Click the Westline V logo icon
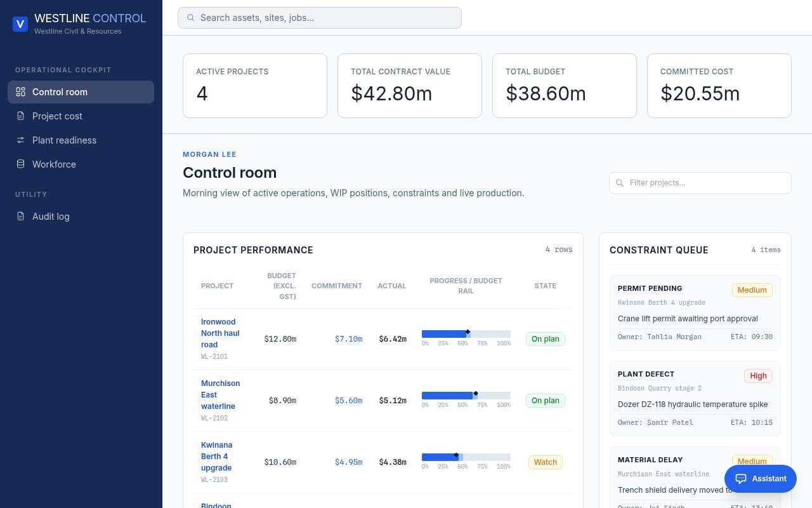The height and width of the screenshot is (508, 812). coord(20,24)
